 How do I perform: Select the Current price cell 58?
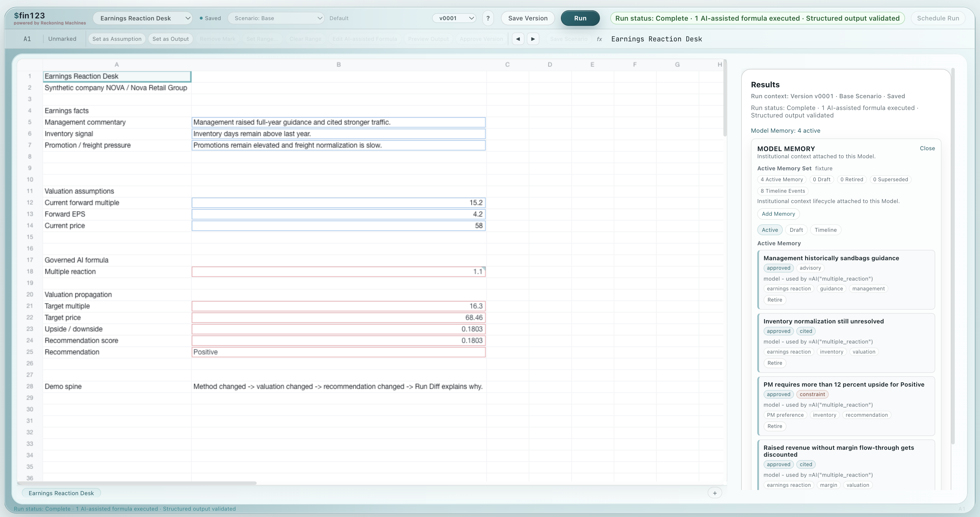338,225
